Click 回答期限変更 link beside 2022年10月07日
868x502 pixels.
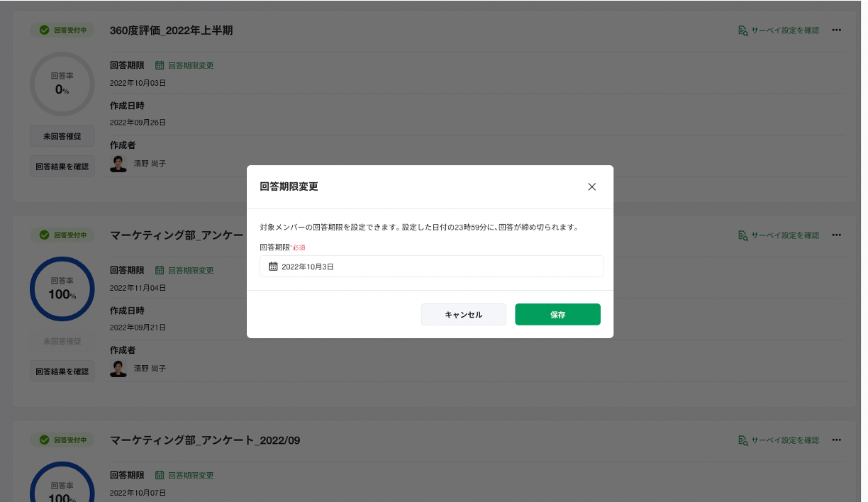pos(184,475)
